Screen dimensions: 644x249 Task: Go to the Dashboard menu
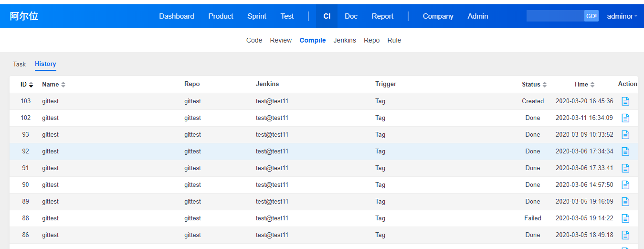coord(177,16)
